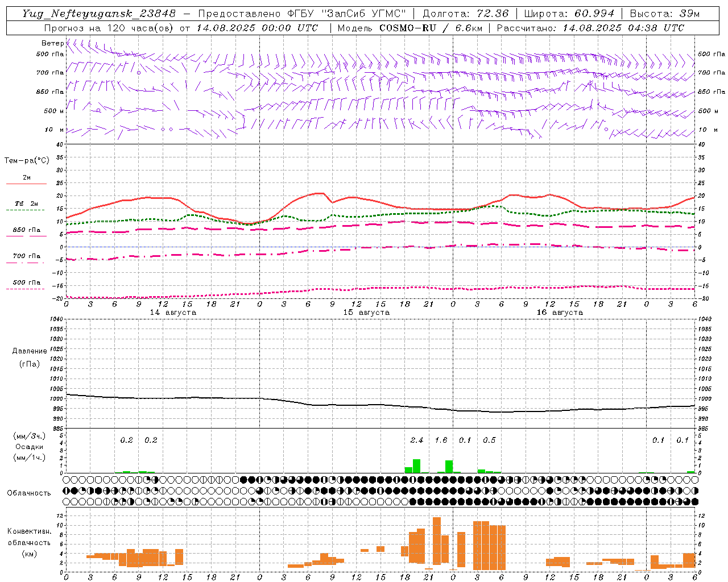Screen dimensions: 728x582
Task: Click the solid line sample under '2м' legend
Action: [26, 184]
